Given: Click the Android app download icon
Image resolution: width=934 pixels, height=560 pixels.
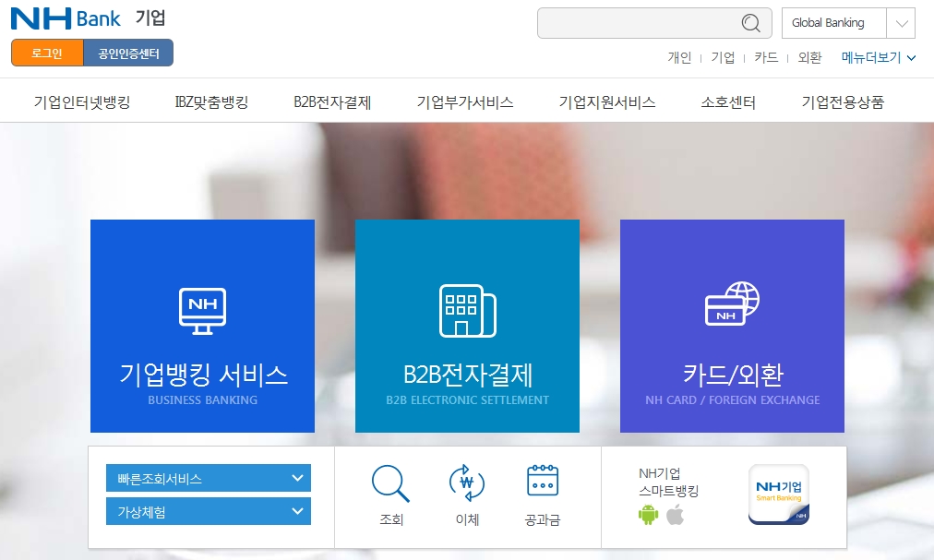Looking at the screenshot, I should (x=648, y=514).
